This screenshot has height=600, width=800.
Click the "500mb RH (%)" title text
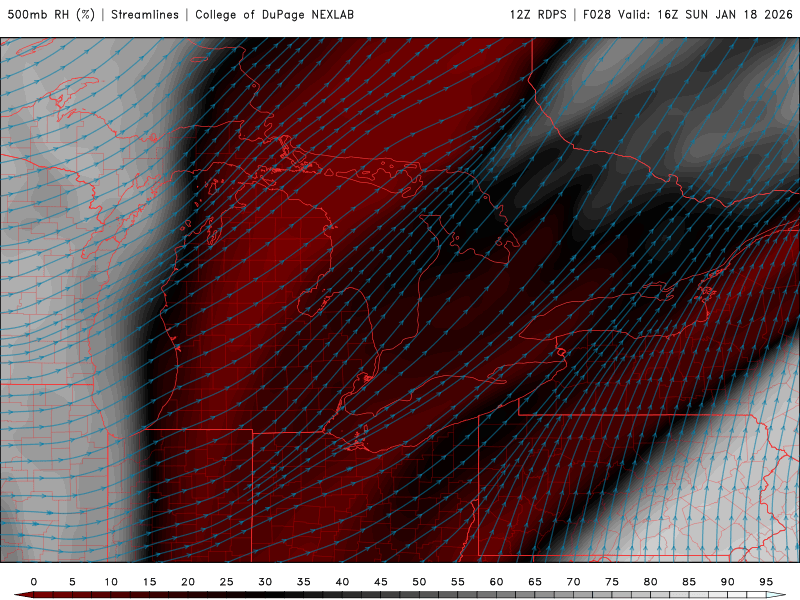tap(51, 14)
